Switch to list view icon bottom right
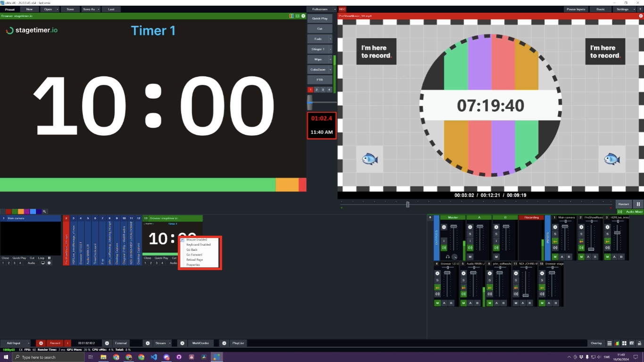Screen dimensions: 644x362 coord(610,343)
